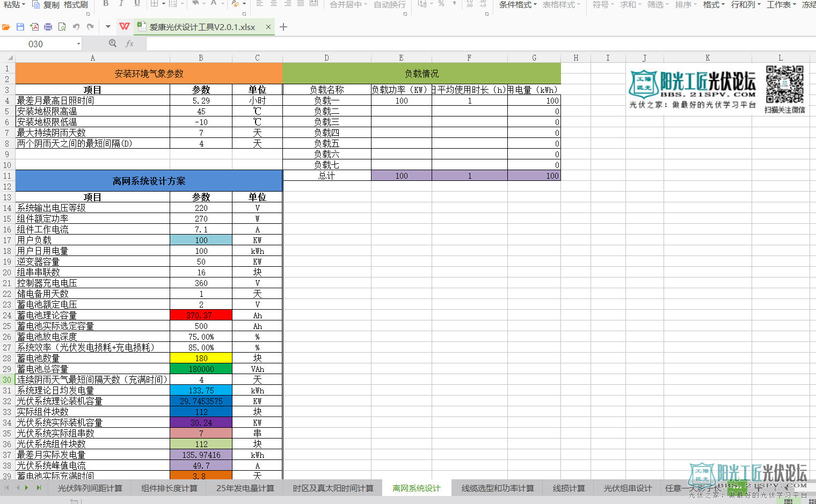Click the percent style icon
816x504 pixels.
point(441,4)
